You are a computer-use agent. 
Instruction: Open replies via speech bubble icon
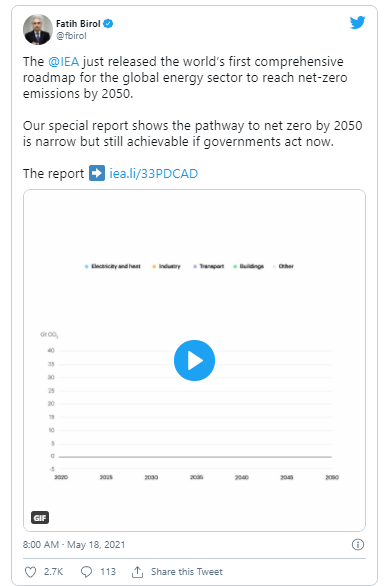click(x=86, y=572)
